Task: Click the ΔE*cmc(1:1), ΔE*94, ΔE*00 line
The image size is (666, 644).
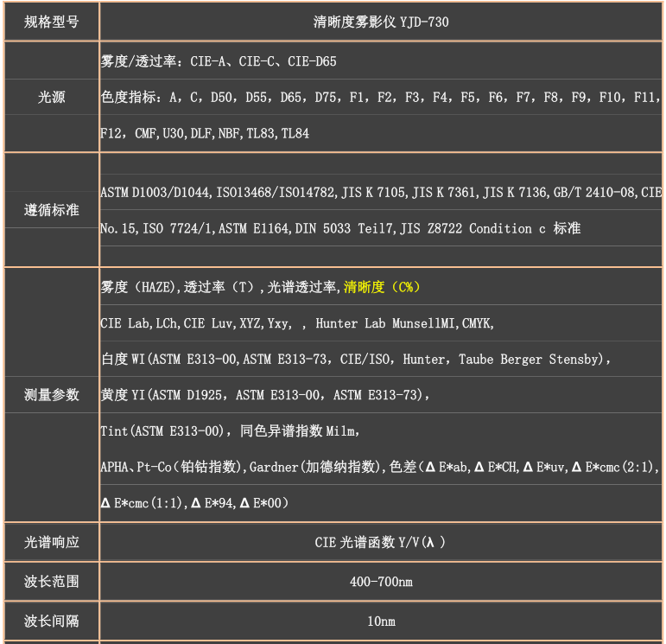Action: click(x=194, y=503)
